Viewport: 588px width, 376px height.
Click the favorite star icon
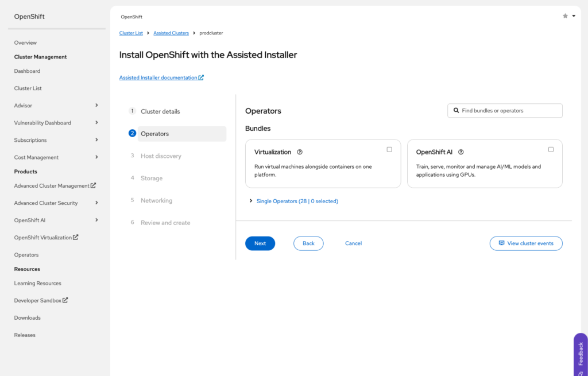coord(565,16)
